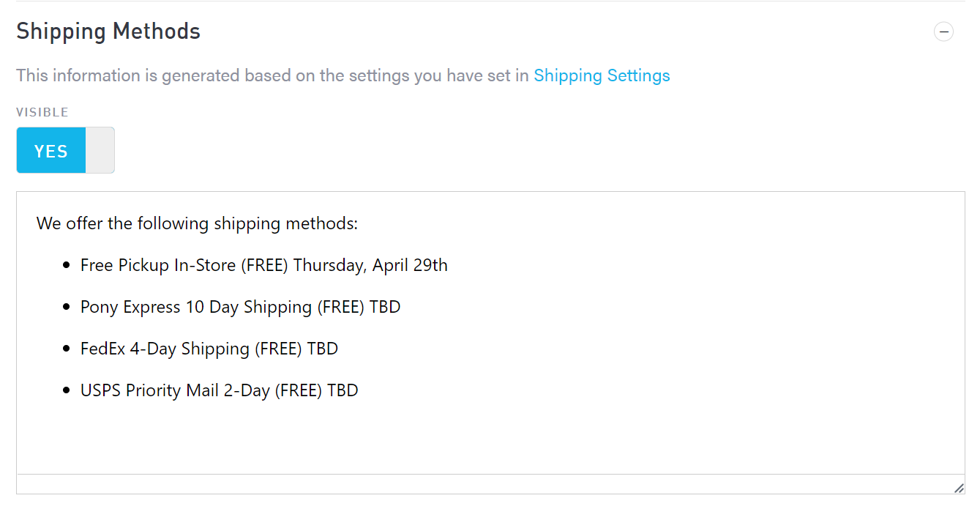The height and width of the screenshot is (520, 980).
Task: Click the 'This information is generated' description text
Action: (272, 75)
